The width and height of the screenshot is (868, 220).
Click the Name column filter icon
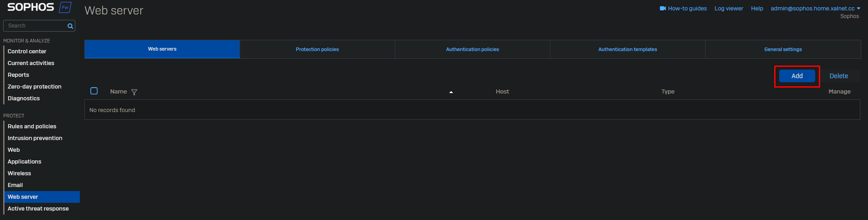[x=134, y=92]
